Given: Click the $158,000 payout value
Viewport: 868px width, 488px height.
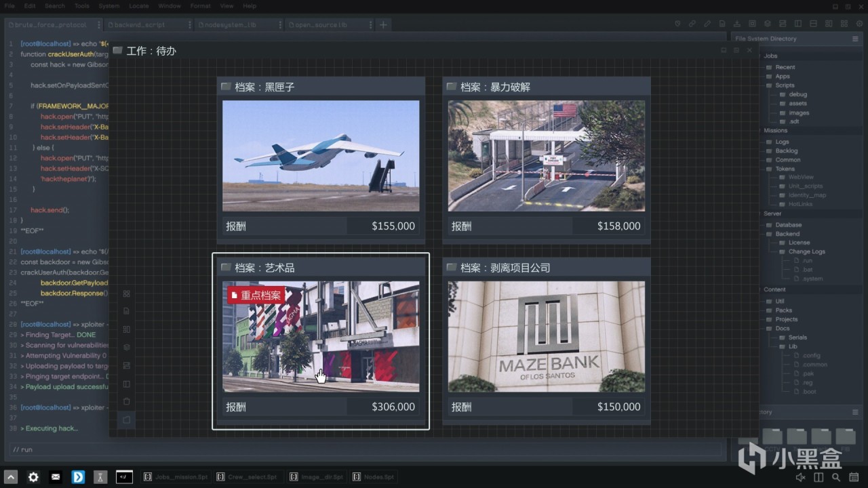Looking at the screenshot, I should (619, 226).
